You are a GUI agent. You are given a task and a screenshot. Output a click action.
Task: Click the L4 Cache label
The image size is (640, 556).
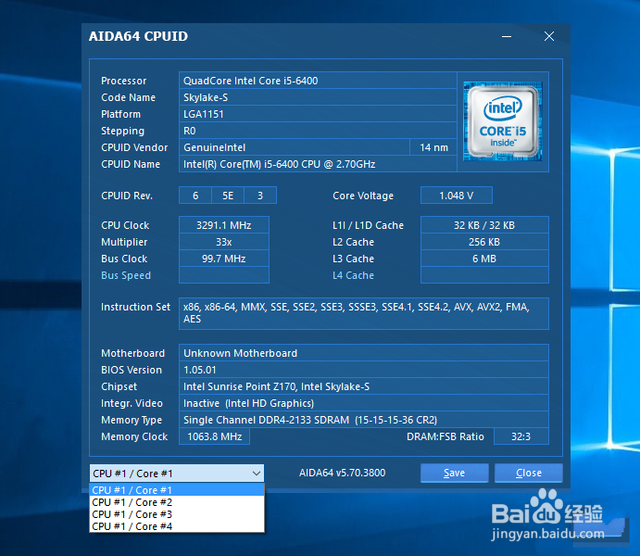(353, 276)
